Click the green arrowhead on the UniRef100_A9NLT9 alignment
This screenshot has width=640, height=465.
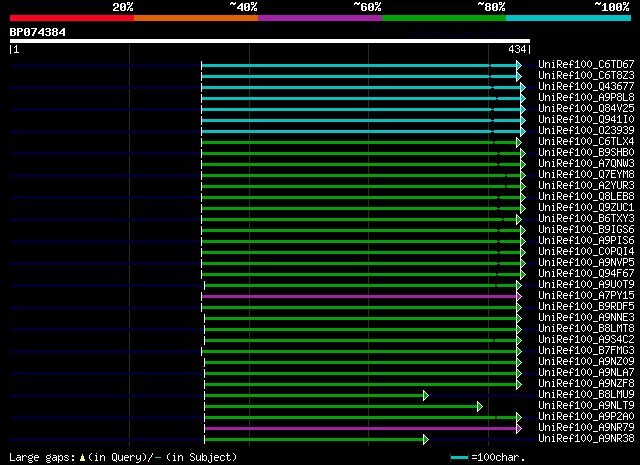(x=480, y=407)
